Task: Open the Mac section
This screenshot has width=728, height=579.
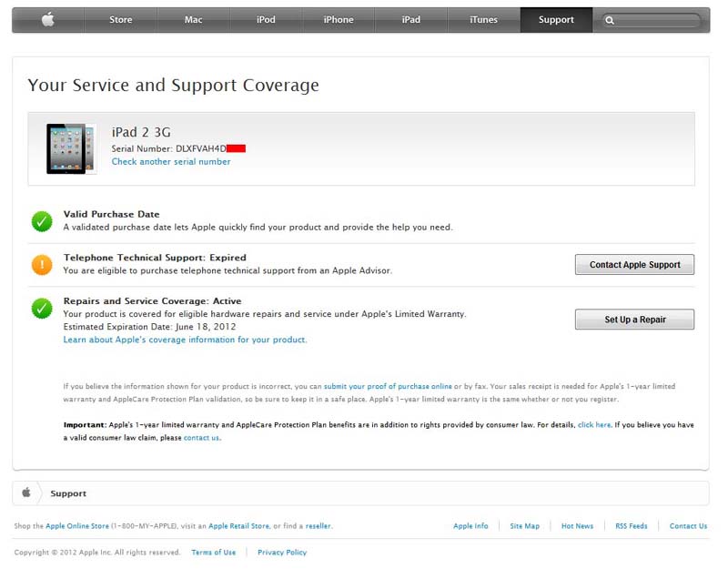Action: [x=193, y=19]
